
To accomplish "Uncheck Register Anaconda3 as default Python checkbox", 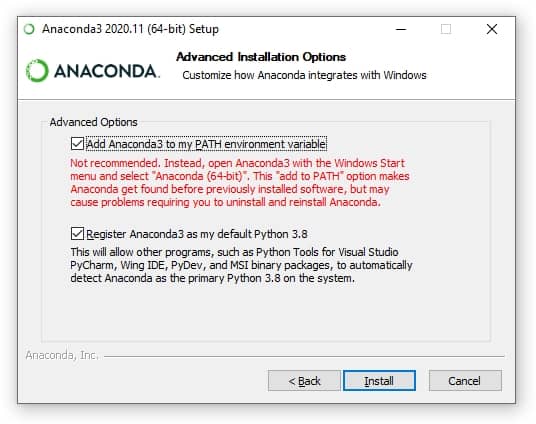I will (x=77, y=234).
